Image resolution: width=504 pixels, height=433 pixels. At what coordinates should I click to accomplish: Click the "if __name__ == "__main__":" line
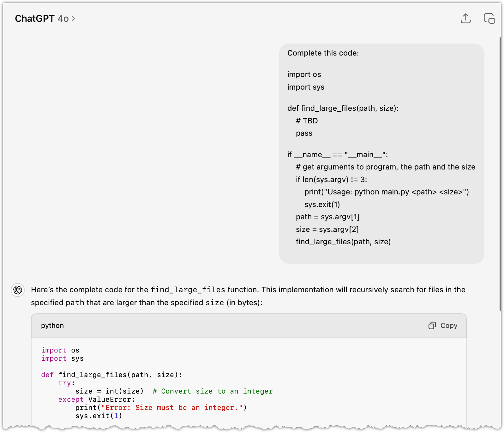coord(338,155)
